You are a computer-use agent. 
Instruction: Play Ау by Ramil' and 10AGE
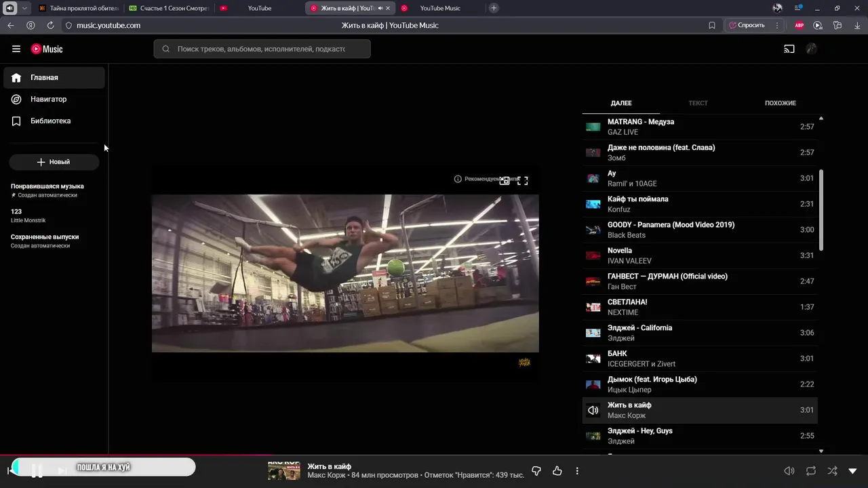tap(700, 178)
